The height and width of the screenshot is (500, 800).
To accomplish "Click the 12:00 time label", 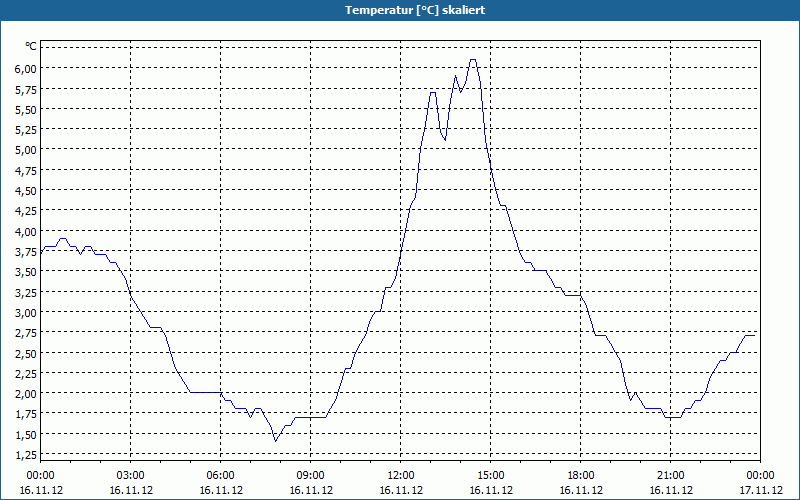I will click(x=401, y=476).
